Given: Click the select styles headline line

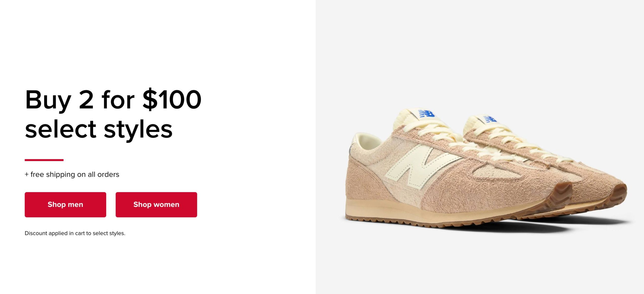Looking at the screenshot, I should pos(99,130).
